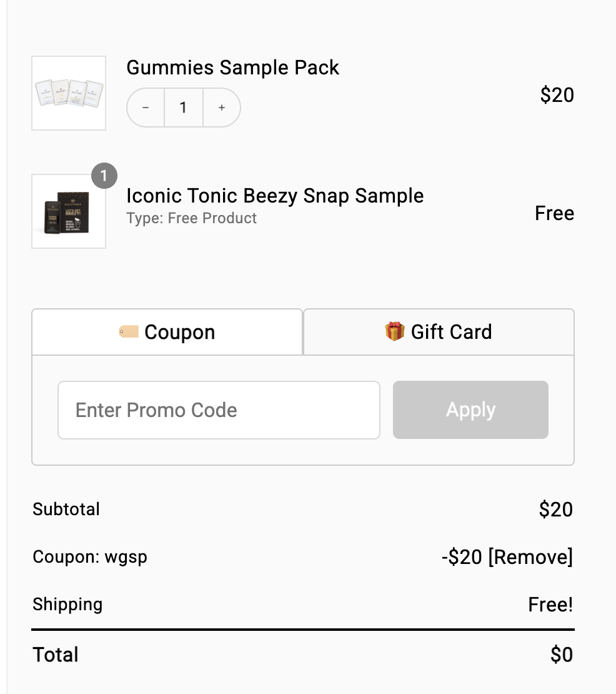Click the Type: Free Product label
This screenshot has width=616, height=694.
click(191, 218)
